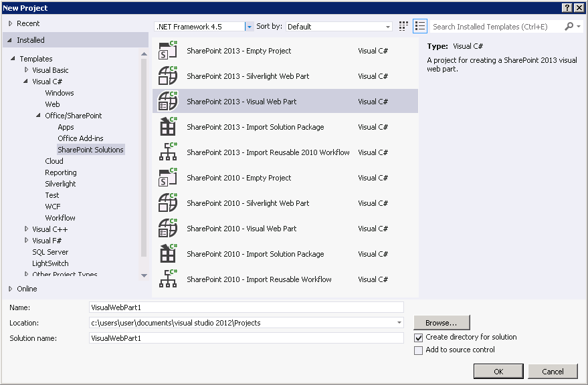Select the WCF category
Viewport: 588px width, 385px height.
52,207
